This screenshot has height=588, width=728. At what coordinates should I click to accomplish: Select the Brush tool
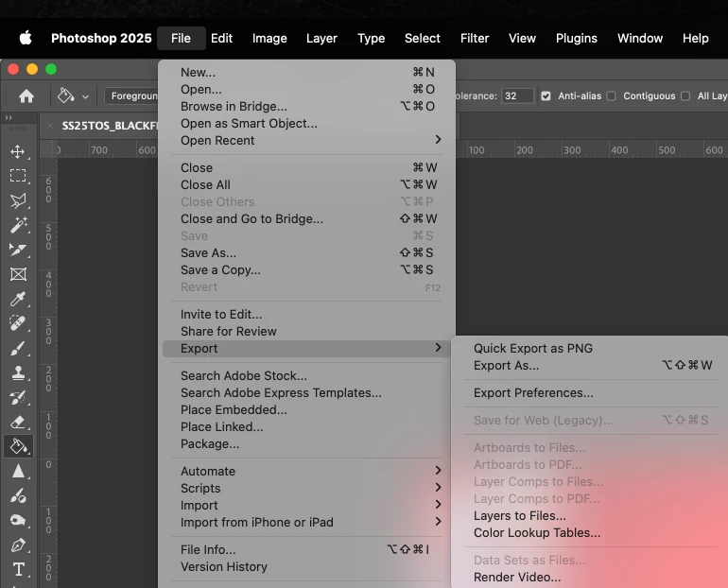tap(18, 348)
